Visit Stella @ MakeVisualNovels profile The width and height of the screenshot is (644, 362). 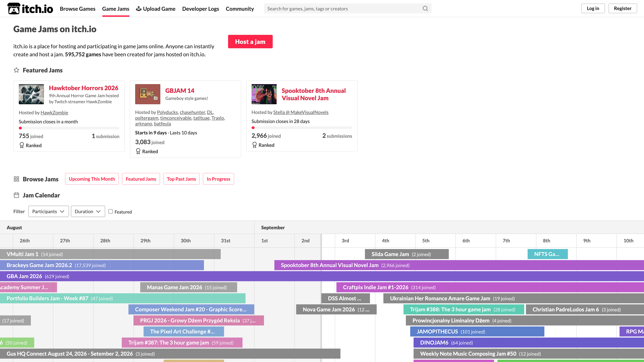pyautogui.click(x=301, y=112)
